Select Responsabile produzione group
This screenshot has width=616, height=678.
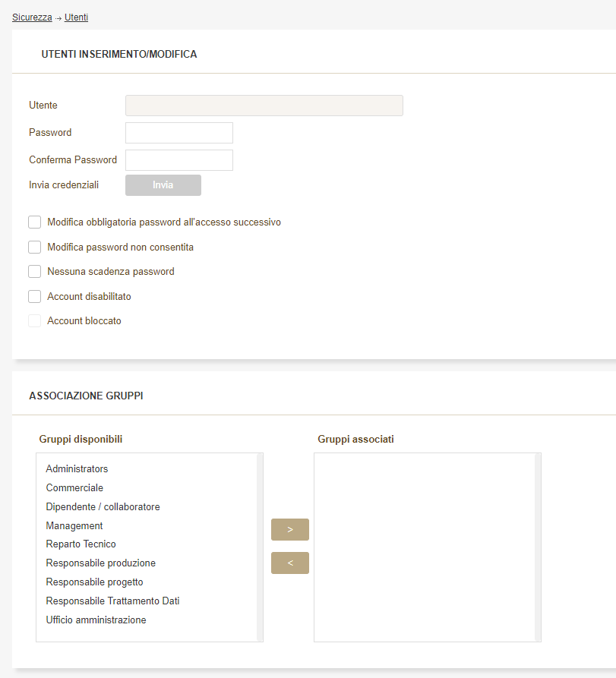[x=100, y=563]
